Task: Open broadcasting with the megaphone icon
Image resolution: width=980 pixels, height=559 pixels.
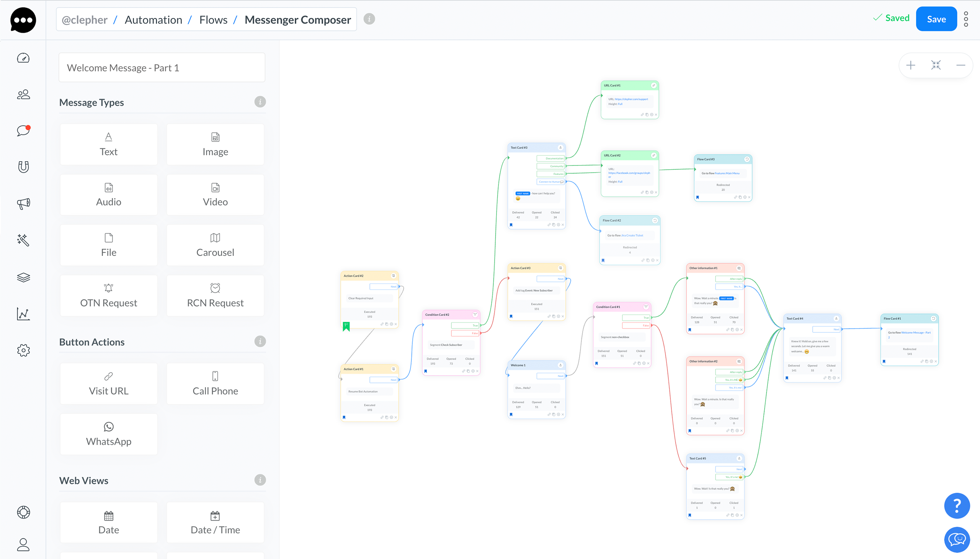Action: (23, 203)
